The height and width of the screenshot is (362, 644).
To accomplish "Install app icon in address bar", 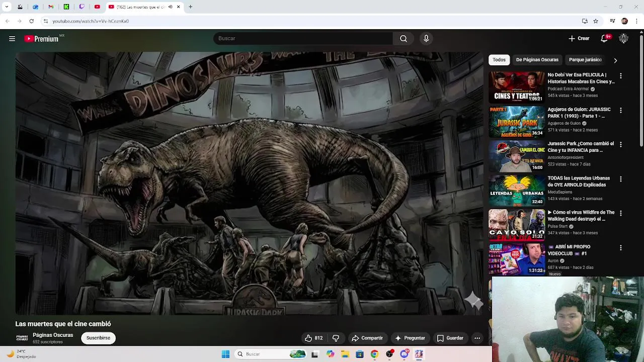I will pos(585,21).
